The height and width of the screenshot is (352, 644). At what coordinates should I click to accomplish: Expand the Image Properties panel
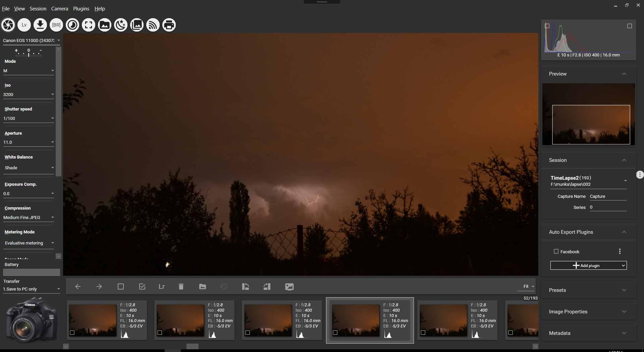[588, 312]
